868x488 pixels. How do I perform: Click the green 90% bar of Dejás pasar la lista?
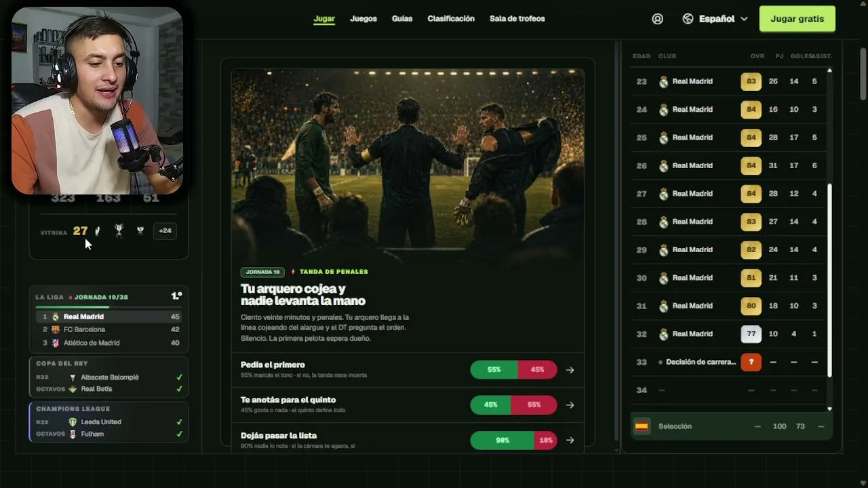502,440
